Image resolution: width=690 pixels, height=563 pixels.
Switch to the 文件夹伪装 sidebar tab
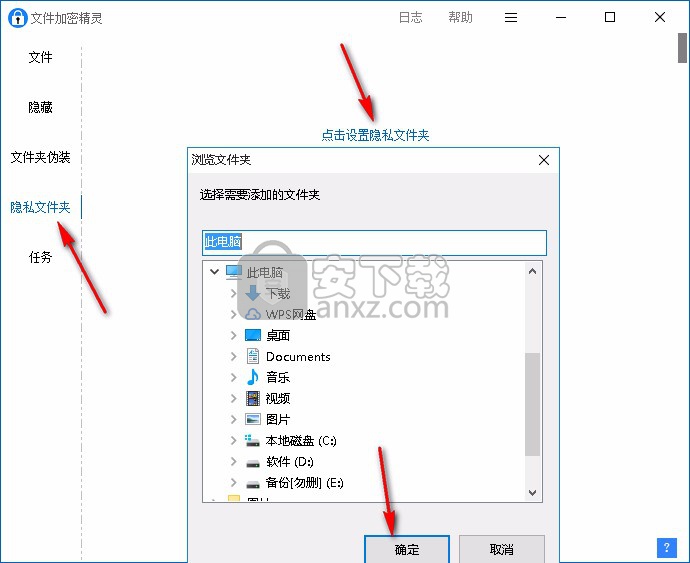point(40,157)
